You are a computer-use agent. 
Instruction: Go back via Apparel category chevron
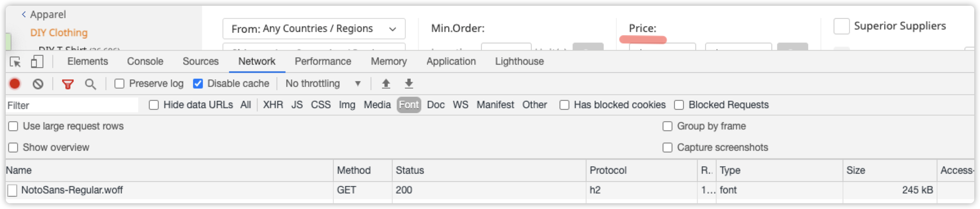coord(24,14)
